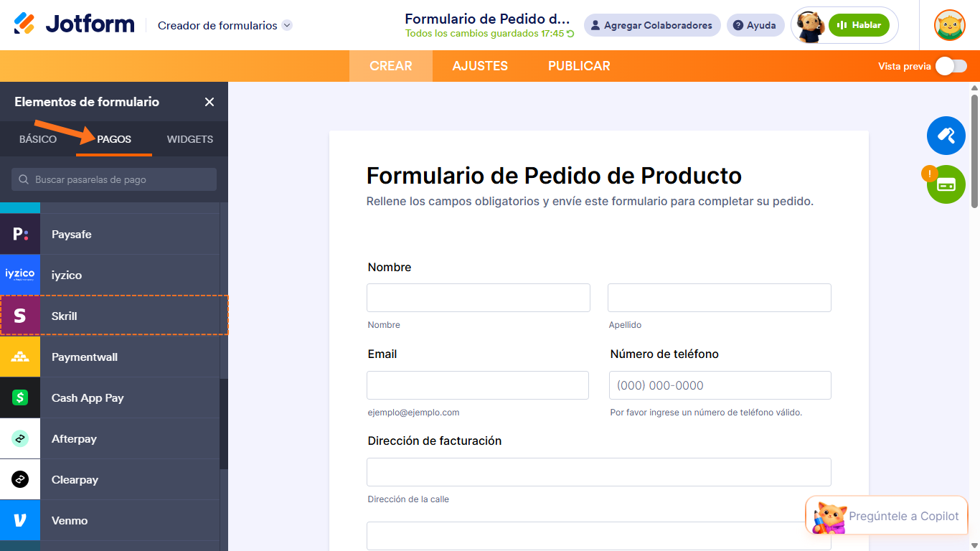Click the Clearpay logo icon

tap(20, 479)
